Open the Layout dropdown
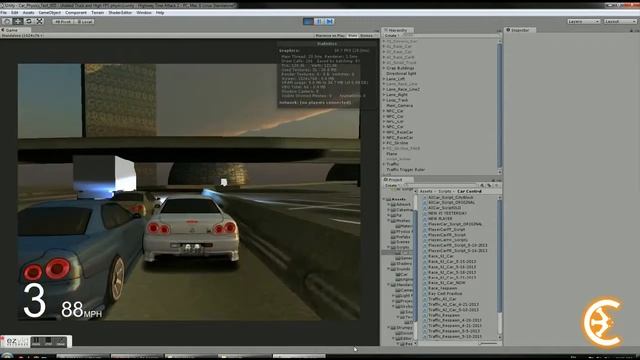The height and width of the screenshot is (360, 640). (x=620, y=21)
